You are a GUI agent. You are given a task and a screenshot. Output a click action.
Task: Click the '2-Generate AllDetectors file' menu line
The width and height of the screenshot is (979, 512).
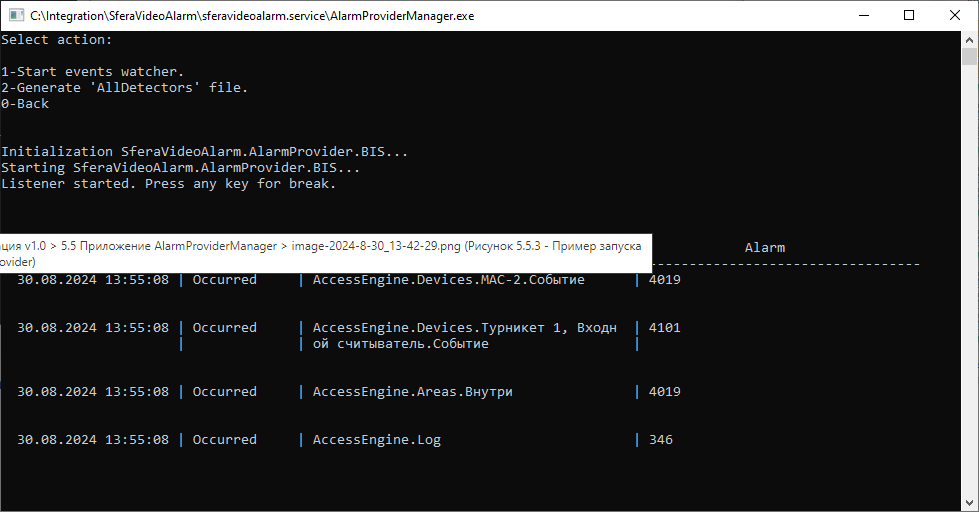click(125, 88)
